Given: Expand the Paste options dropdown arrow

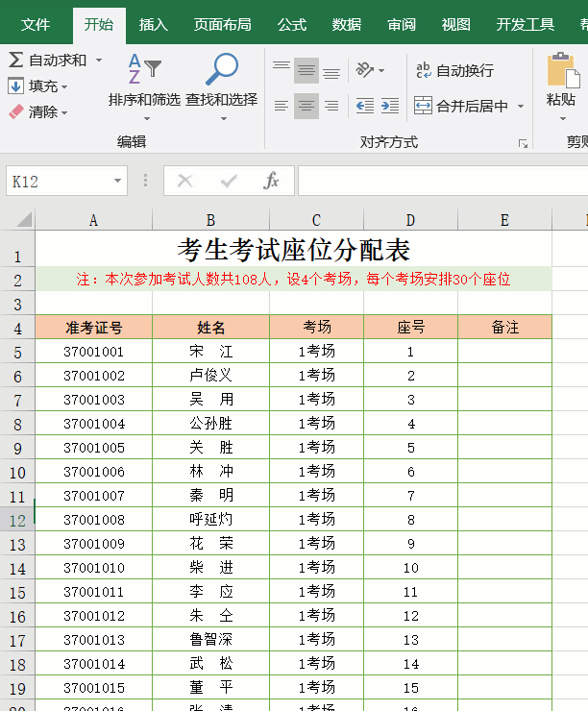Looking at the screenshot, I should click(563, 119).
